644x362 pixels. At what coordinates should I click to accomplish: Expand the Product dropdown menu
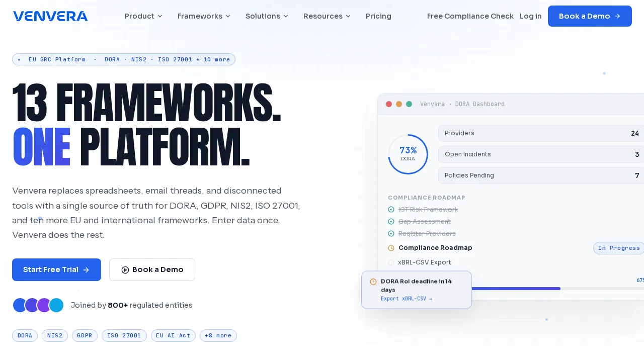pyautogui.click(x=143, y=16)
